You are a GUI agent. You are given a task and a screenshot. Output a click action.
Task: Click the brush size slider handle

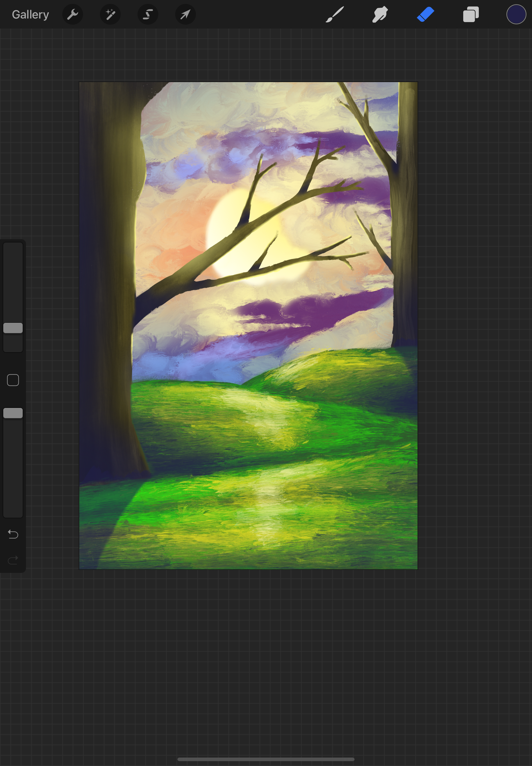coord(13,328)
